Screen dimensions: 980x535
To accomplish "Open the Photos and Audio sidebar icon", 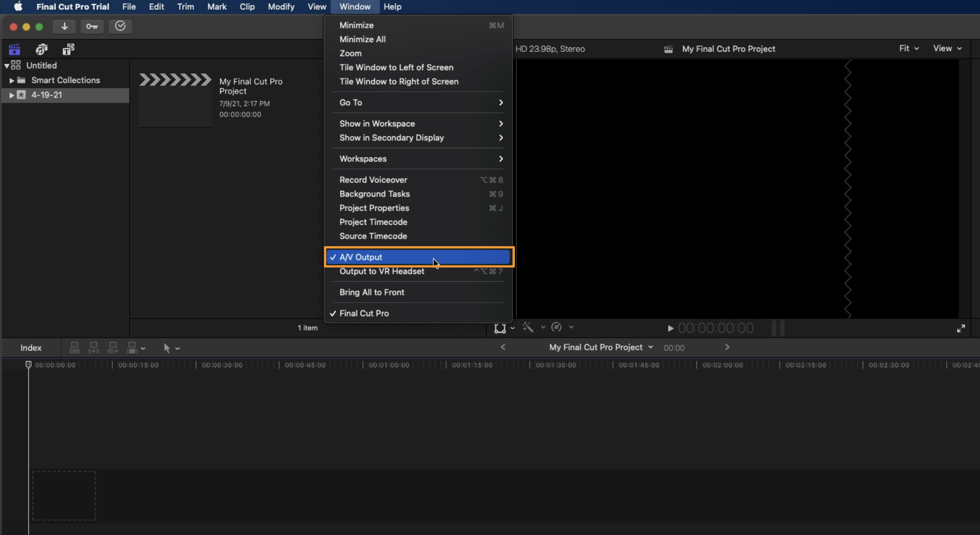I will coord(41,49).
